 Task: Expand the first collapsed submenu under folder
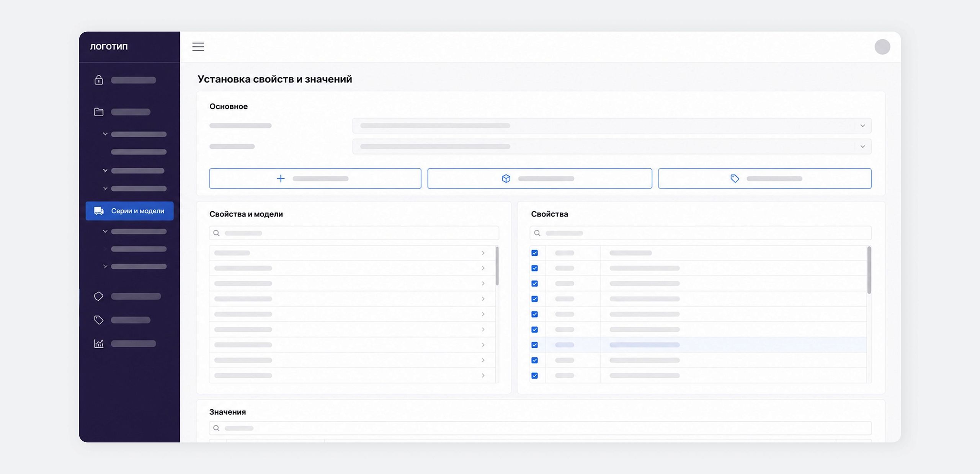tap(105, 134)
